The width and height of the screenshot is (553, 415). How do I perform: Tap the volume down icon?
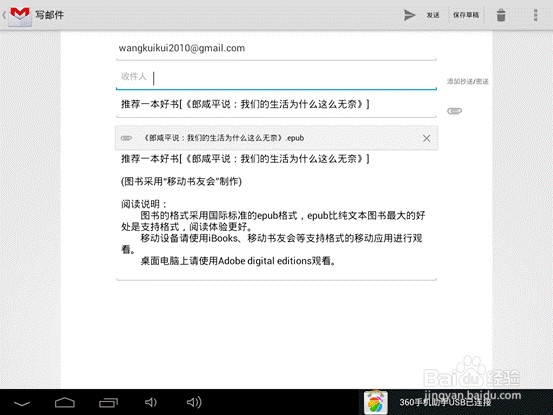click(151, 402)
